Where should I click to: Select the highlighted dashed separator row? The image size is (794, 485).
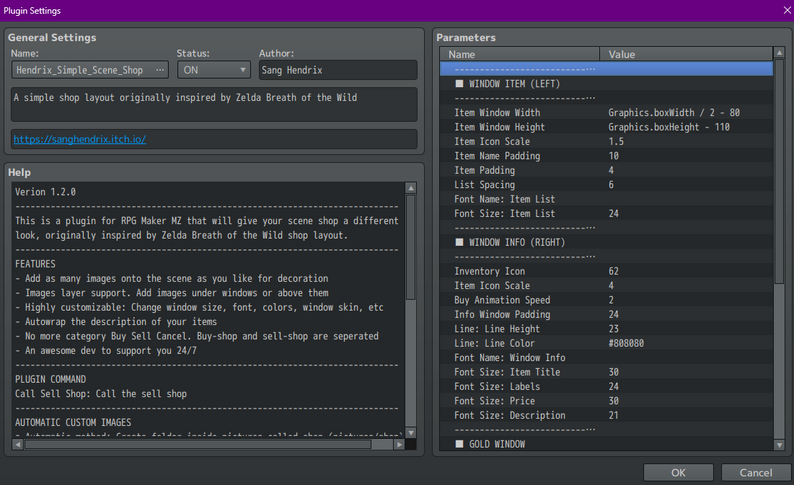point(606,69)
